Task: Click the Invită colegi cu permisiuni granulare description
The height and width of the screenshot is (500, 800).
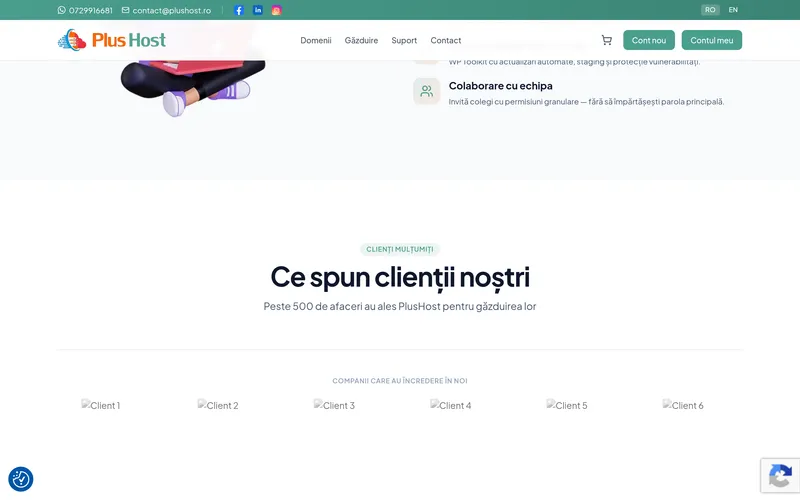Action: point(586,102)
